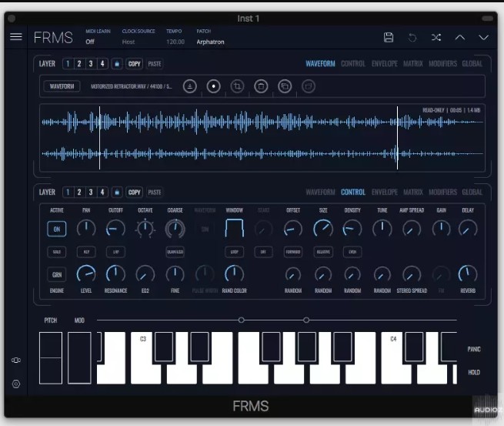Toggle filter type button under Cutoff
Screen dimensions: 504x426
(115, 252)
